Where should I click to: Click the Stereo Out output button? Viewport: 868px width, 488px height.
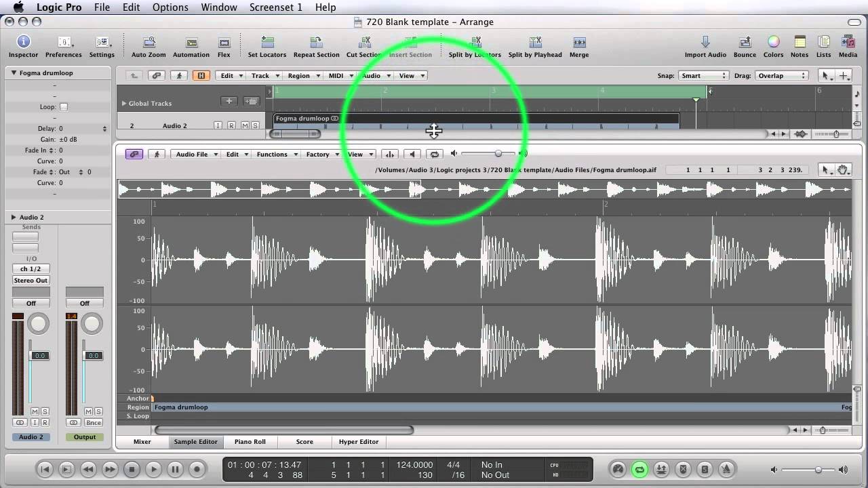click(x=31, y=281)
